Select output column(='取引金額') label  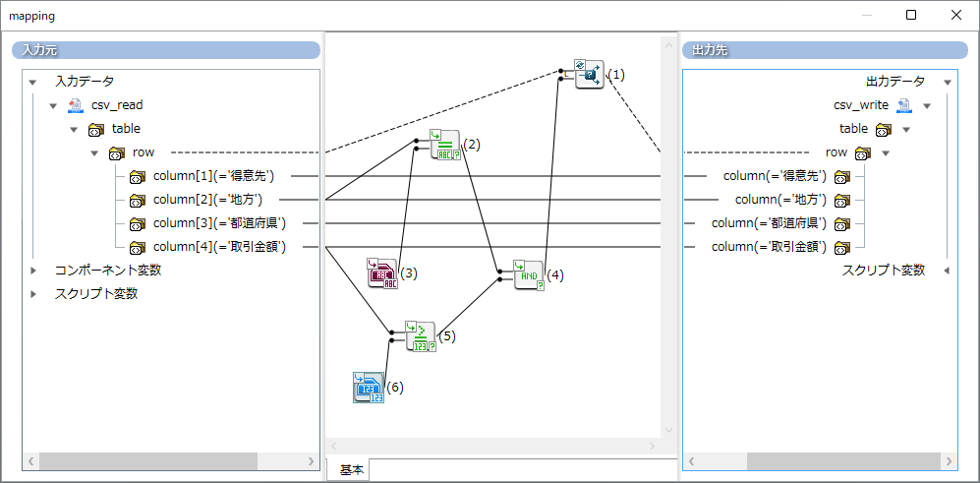tap(770, 247)
